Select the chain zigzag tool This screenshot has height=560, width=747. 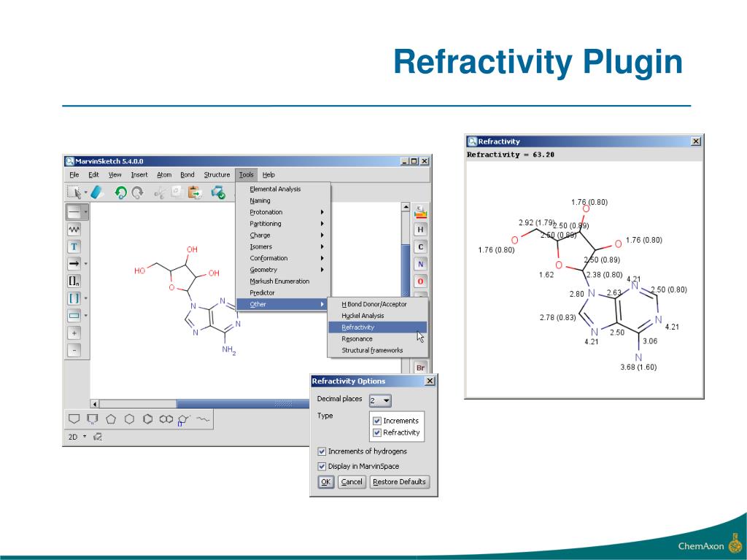[x=74, y=230]
